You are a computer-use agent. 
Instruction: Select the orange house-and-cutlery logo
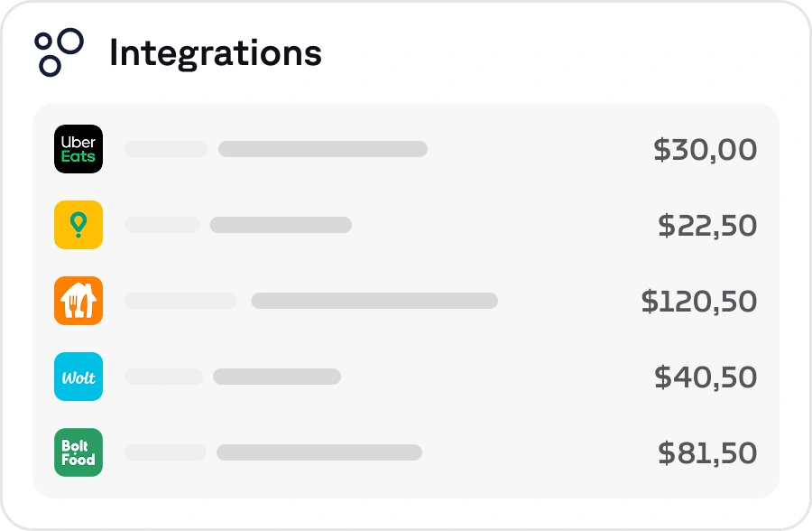point(78,301)
